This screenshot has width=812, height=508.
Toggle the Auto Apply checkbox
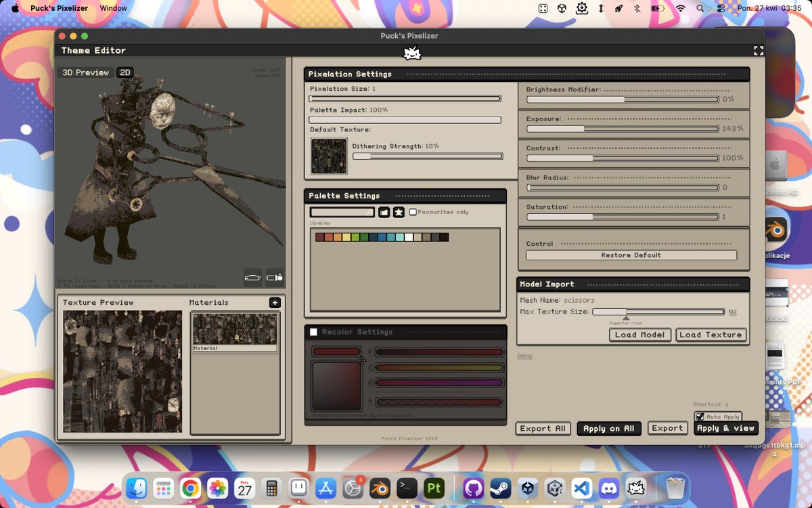700,417
